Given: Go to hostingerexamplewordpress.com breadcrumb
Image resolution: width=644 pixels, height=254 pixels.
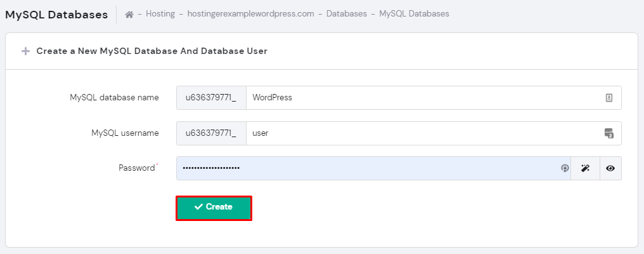Looking at the screenshot, I should (250, 14).
